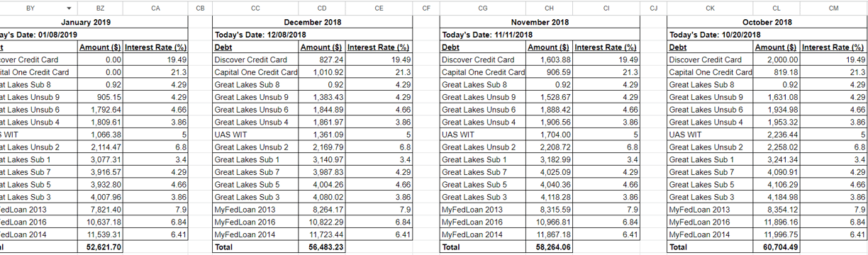Select the column CH header
This screenshot has width=868, height=255.
pyautogui.click(x=550, y=8)
